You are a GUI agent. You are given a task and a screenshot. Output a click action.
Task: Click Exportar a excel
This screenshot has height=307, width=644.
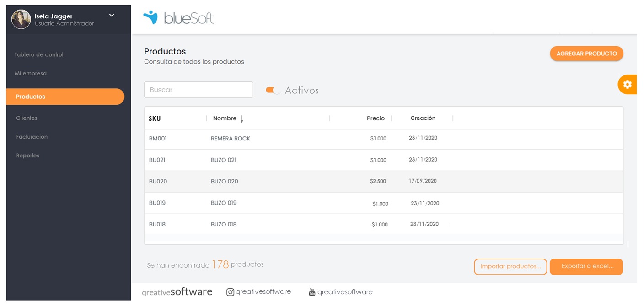coord(586,266)
